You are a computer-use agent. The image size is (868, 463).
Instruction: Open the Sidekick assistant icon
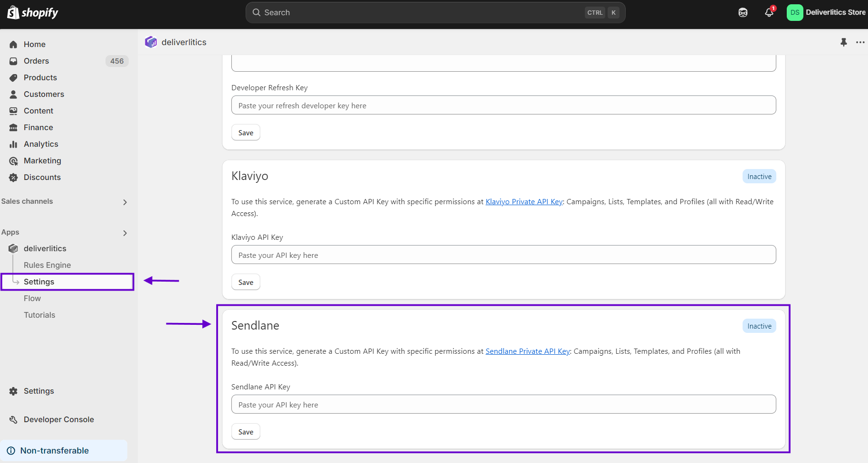click(743, 13)
